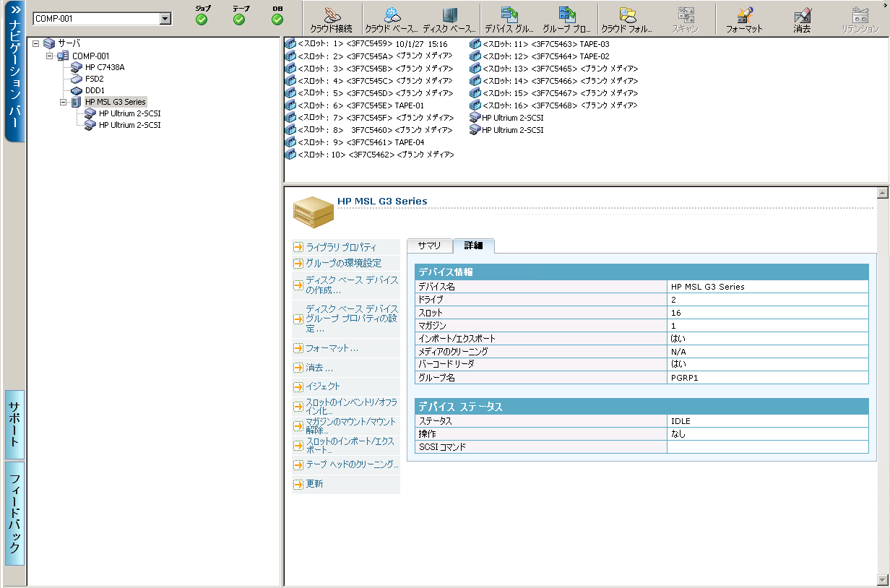Switch to the 詳細 tab
This screenshot has width=890, height=588.
(473, 246)
